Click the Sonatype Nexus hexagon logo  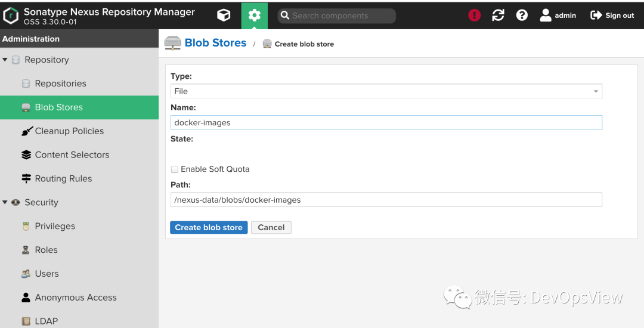tap(11, 16)
